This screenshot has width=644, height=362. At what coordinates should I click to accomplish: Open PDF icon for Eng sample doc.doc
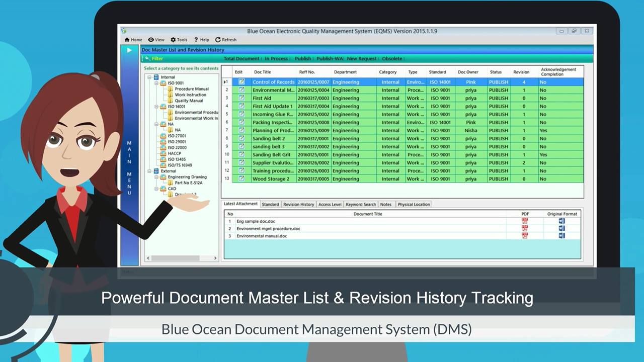pyautogui.click(x=525, y=221)
